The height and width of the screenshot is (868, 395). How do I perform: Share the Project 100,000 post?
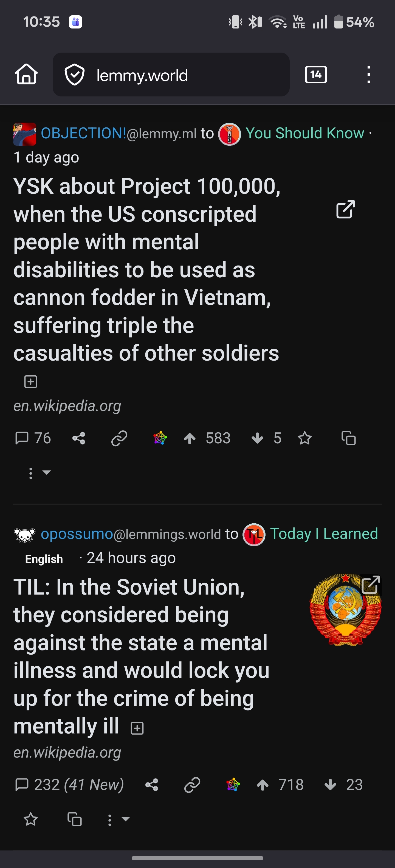[x=79, y=438]
